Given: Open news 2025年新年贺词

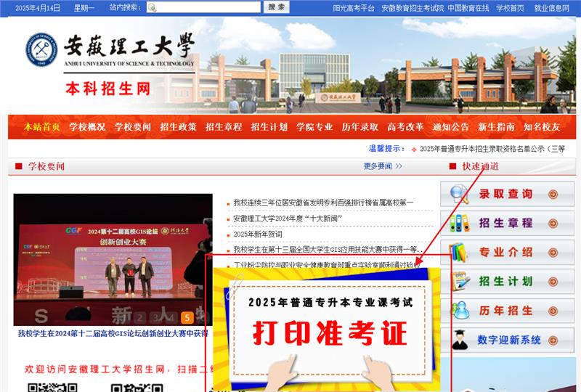Looking at the screenshot, I should [x=258, y=234].
